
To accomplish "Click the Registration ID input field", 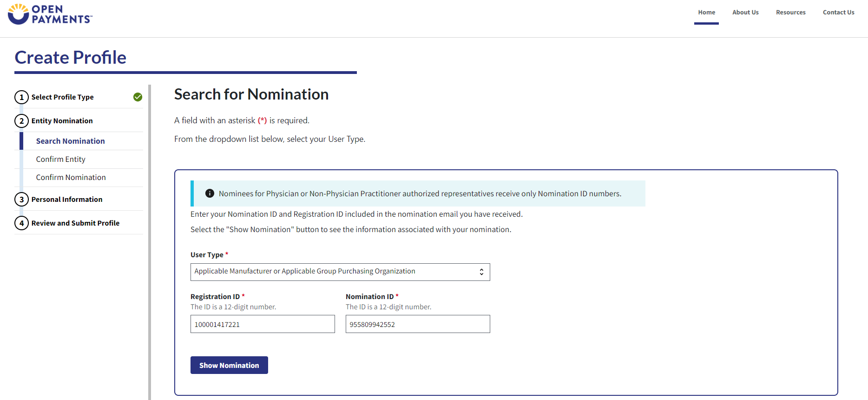I will pyautogui.click(x=263, y=324).
